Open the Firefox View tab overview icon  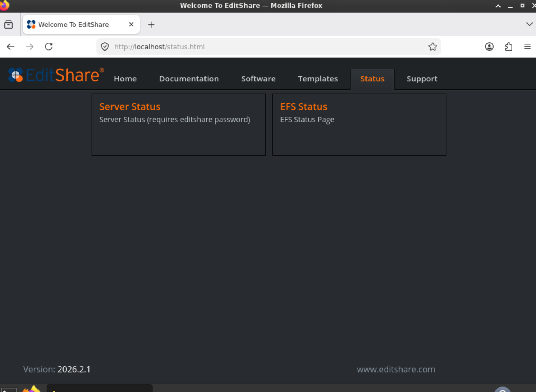pos(8,24)
